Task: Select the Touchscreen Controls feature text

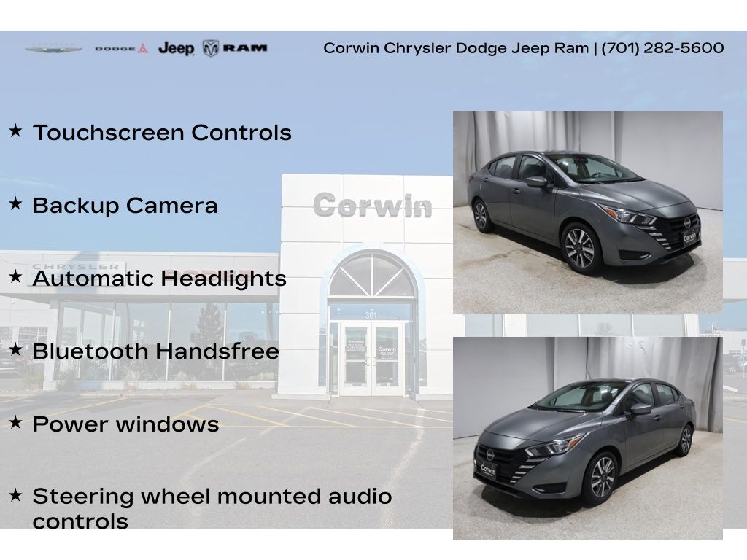Action: pos(162,133)
